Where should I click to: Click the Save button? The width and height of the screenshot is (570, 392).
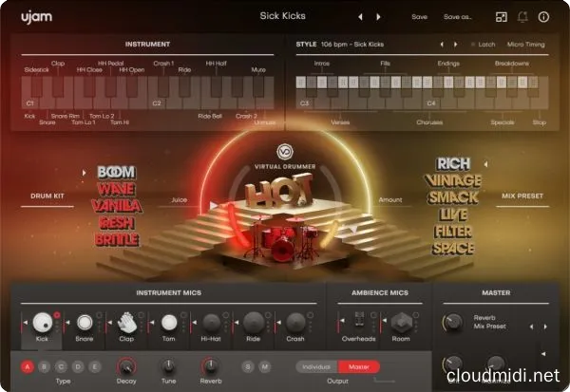tap(419, 16)
